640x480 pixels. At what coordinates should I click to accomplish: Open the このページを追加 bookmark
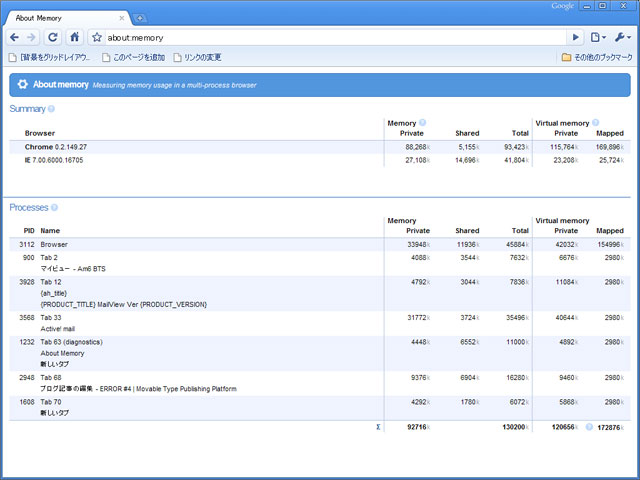pos(133,57)
